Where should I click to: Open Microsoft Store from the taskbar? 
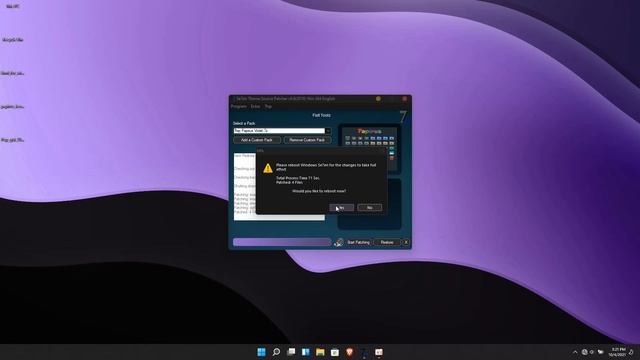[x=335, y=352]
